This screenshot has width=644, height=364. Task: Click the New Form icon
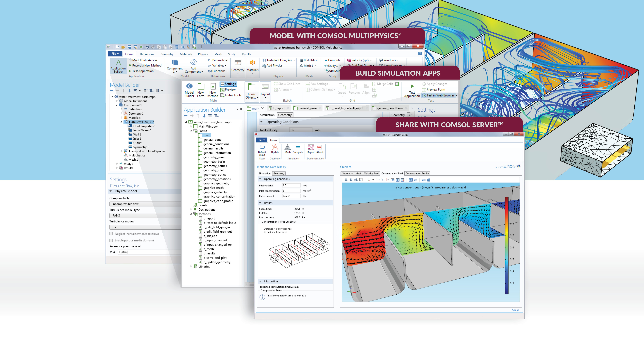click(x=201, y=87)
